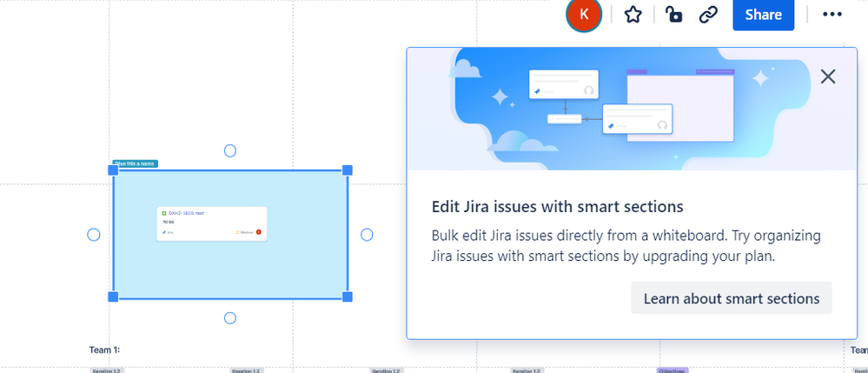Star this whiteboard with the star icon
The width and height of the screenshot is (868, 373).
point(633,15)
